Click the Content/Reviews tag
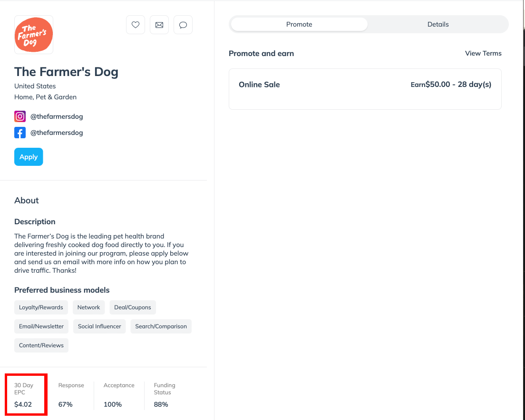This screenshot has height=420, width=525. click(41, 345)
